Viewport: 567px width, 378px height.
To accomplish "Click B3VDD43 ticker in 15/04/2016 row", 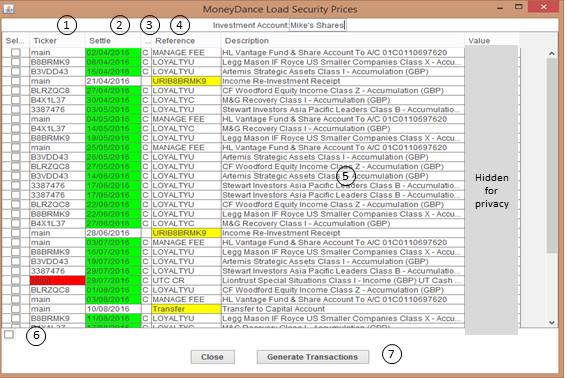I will (x=57, y=72).
